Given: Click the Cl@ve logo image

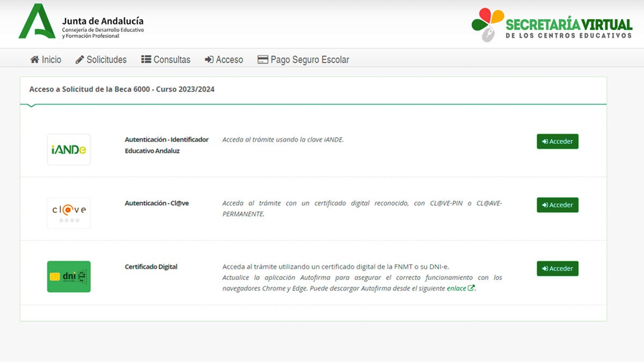Looking at the screenshot, I should point(69,212).
